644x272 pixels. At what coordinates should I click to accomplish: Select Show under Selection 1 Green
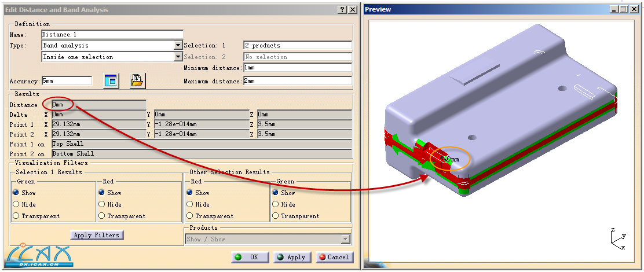point(16,192)
